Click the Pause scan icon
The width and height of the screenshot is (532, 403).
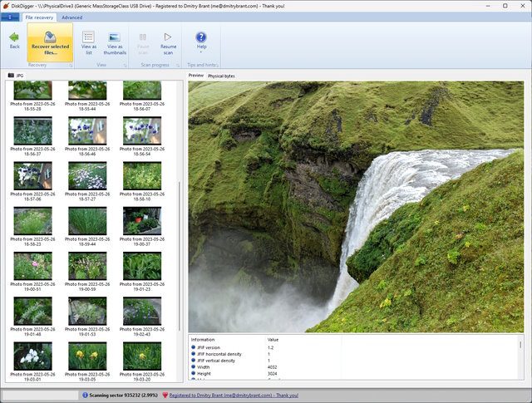coord(143,37)
